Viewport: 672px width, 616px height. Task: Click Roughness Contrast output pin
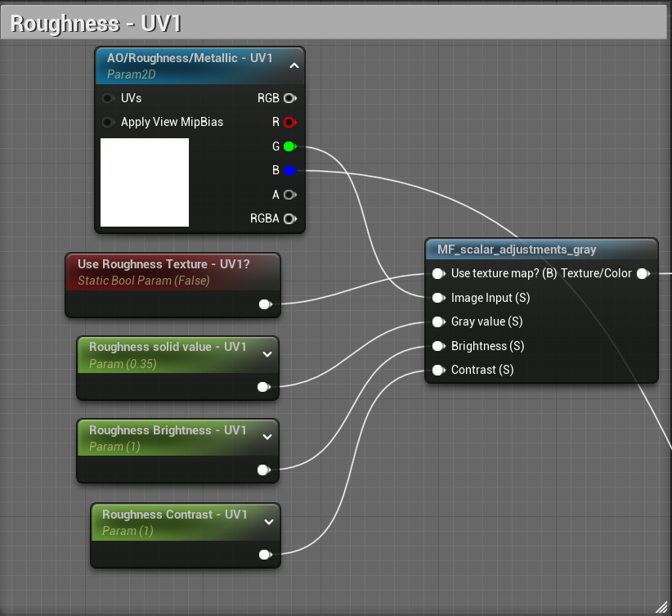266,554
